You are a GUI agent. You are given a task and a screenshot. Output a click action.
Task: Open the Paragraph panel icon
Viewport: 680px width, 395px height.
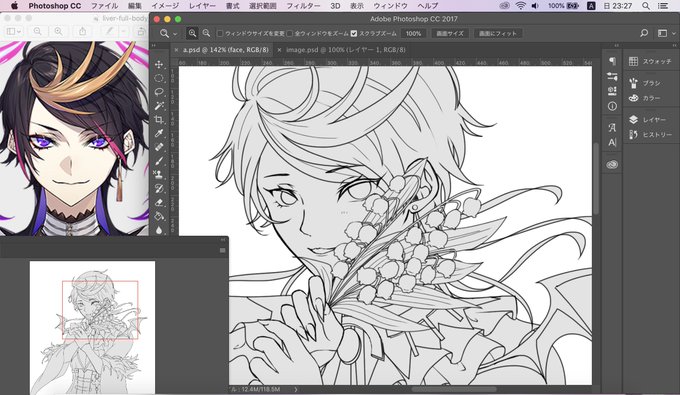[612, 61]
